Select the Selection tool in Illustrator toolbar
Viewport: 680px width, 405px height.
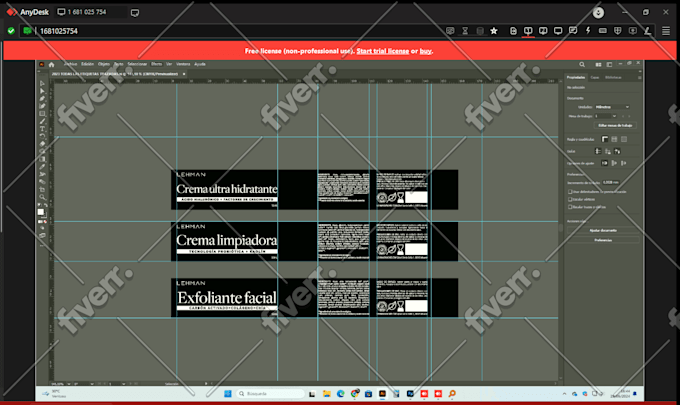tap(42, 84)
